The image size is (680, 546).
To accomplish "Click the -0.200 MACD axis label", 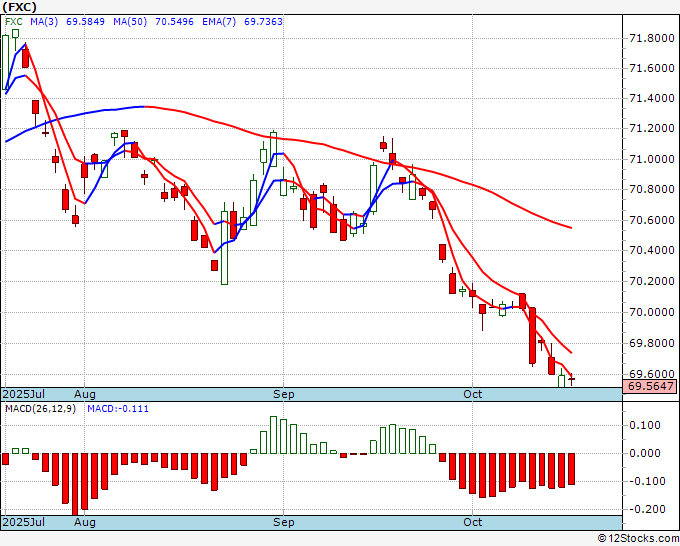I will 645,509.
